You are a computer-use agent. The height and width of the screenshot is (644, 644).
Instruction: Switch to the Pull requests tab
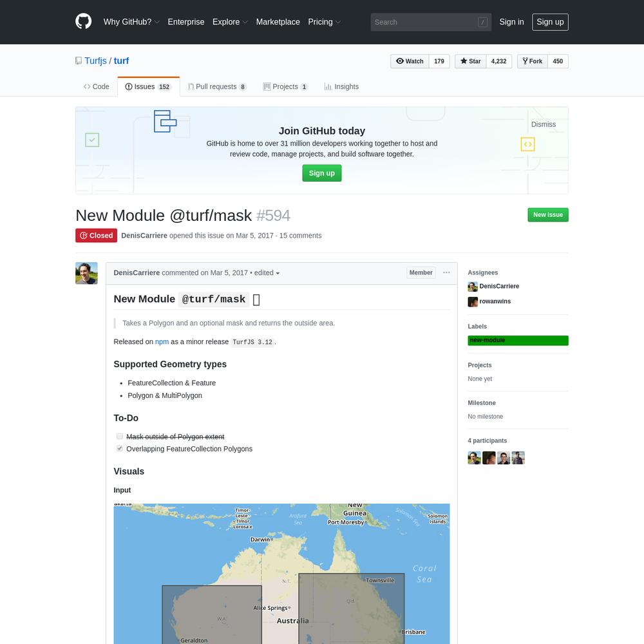tap(217, 87)
